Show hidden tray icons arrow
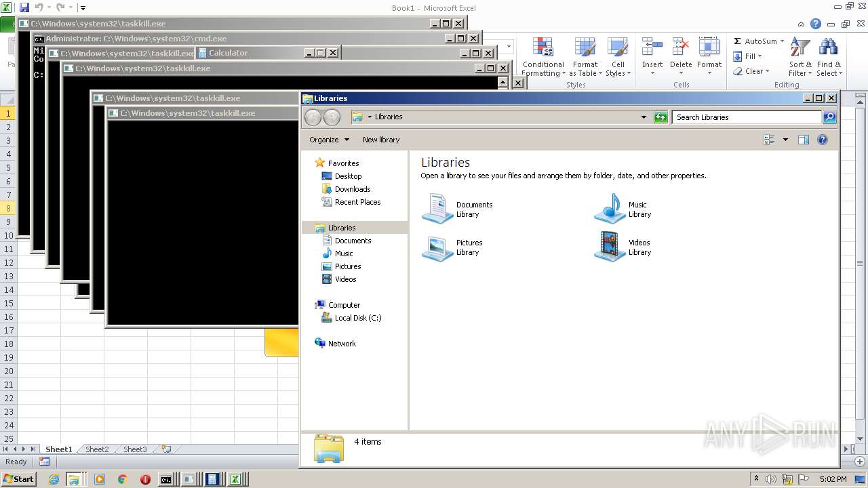 756,479
